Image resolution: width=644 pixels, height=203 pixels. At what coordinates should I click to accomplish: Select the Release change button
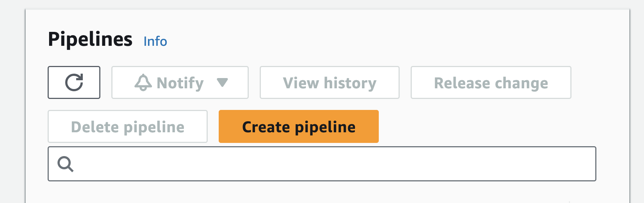coord(491,82)
